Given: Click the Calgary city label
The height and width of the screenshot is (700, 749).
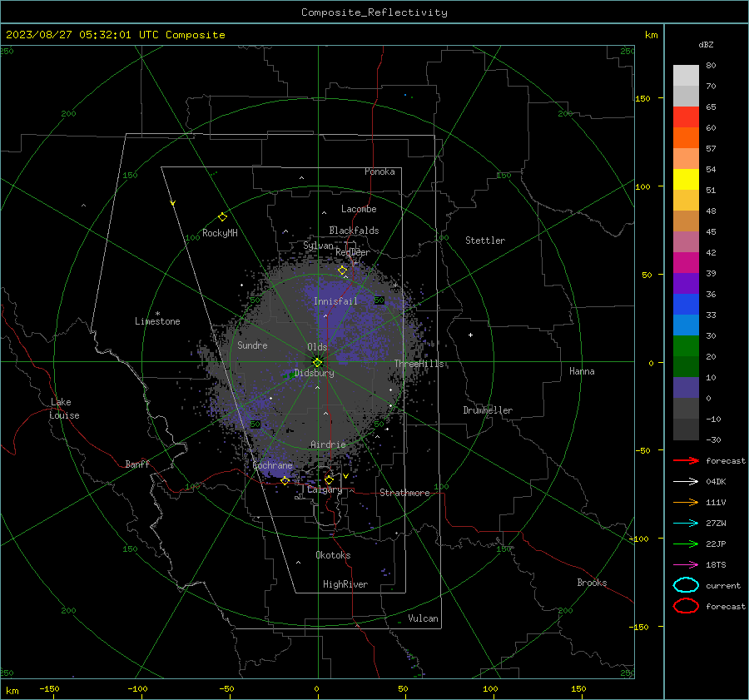Looking at the screenshot, I should [325, 489].
